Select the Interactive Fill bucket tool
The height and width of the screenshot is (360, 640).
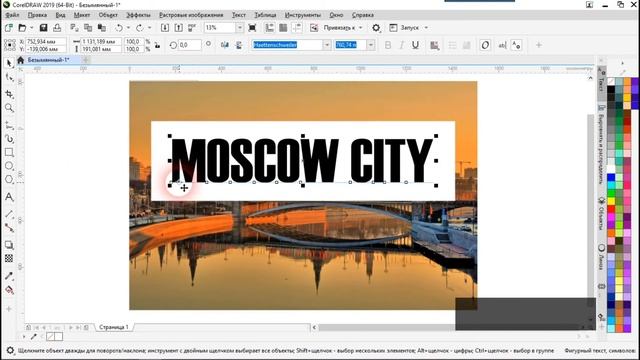click(x=9, y=290)
